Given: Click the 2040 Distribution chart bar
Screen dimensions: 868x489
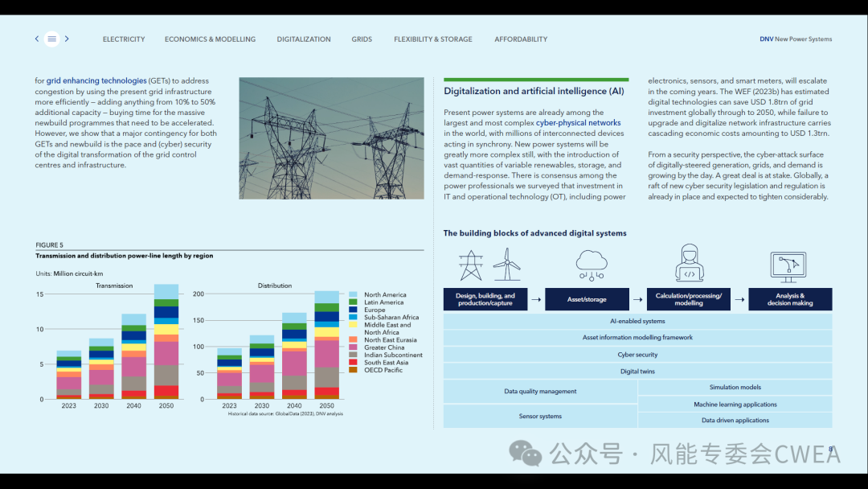Looking at the screenshot, I should click(x=294, y=356).
